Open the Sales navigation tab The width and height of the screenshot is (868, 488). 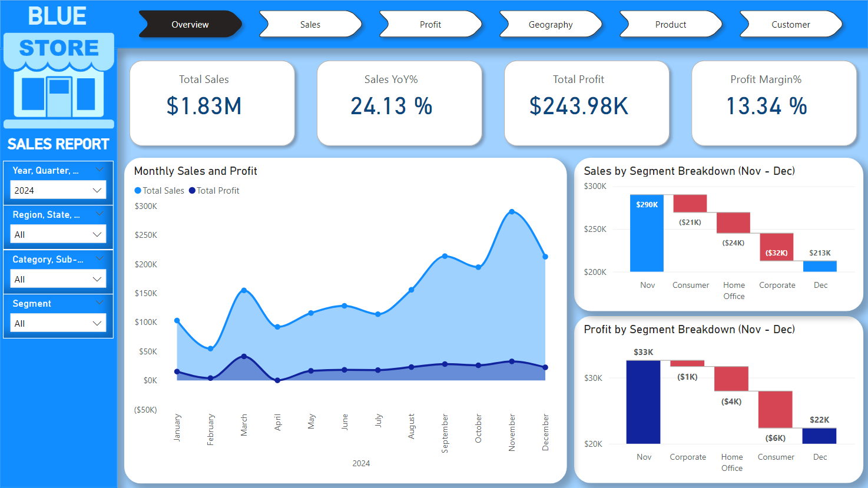[x=310, y=25]
